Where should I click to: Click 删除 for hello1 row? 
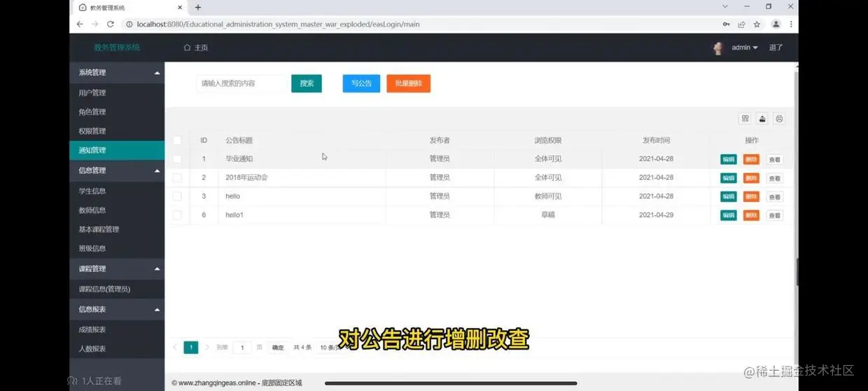[x=751, y=215]
